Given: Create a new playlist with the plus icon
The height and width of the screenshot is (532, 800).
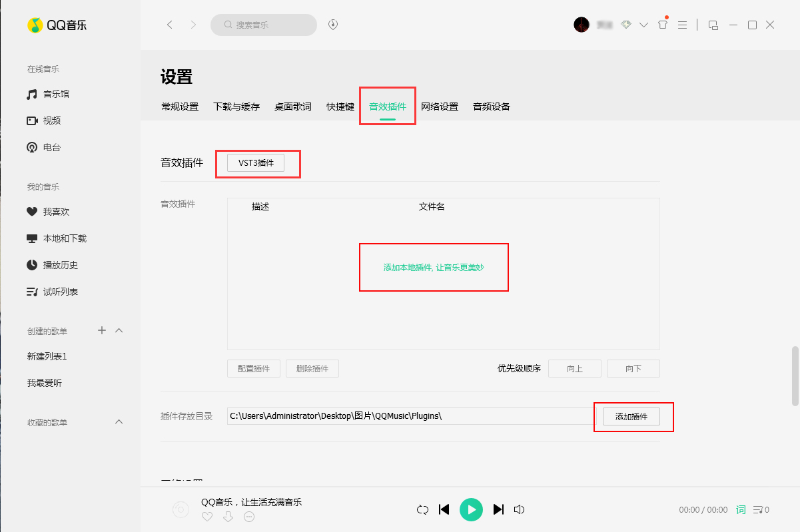Looking at the screenshot, I should pyautogui.click(x=101, y=330).
